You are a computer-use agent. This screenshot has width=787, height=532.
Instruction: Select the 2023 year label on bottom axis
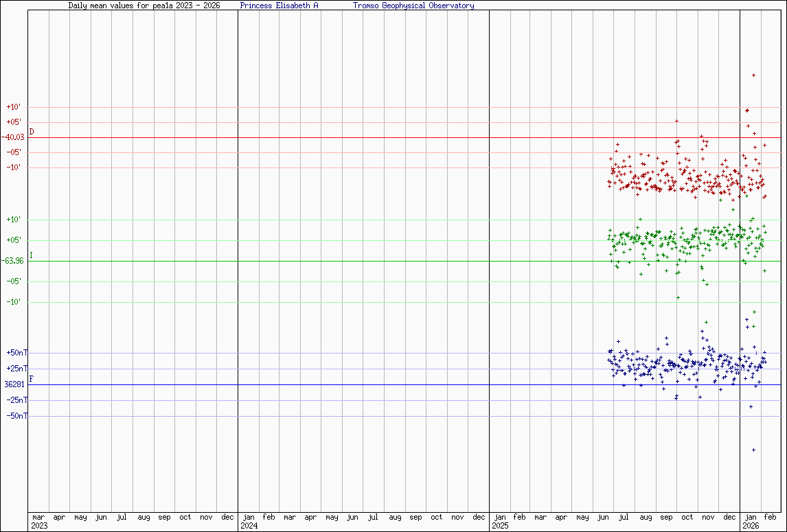[x=40, y=526]
